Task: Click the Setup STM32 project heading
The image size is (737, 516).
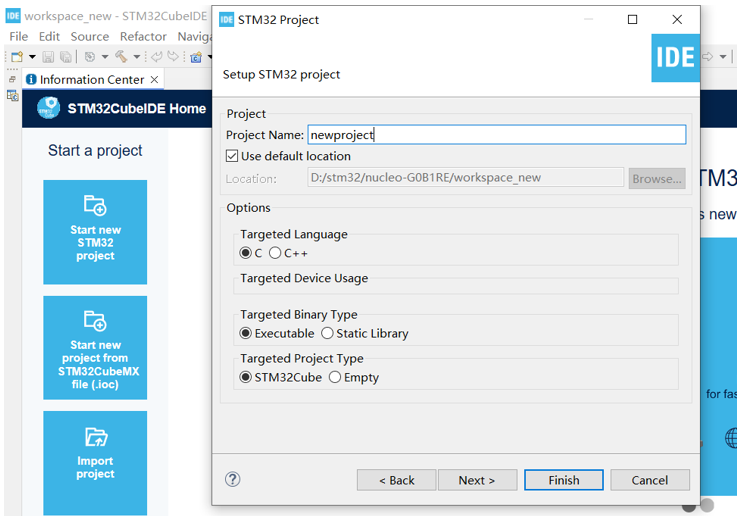Action: click(x=281, y=74)
